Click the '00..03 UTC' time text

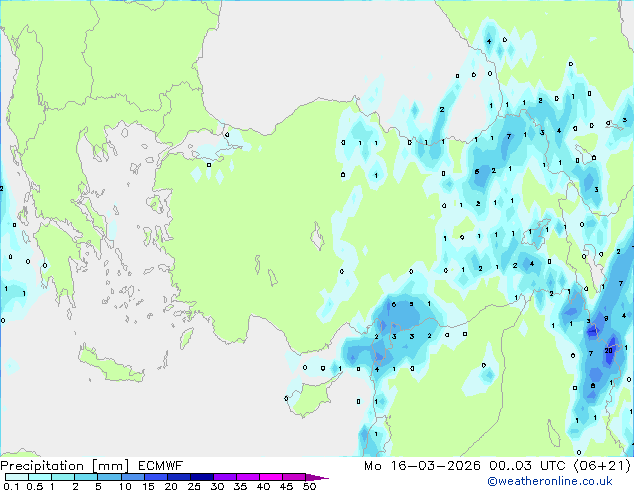tap(526, 466)
